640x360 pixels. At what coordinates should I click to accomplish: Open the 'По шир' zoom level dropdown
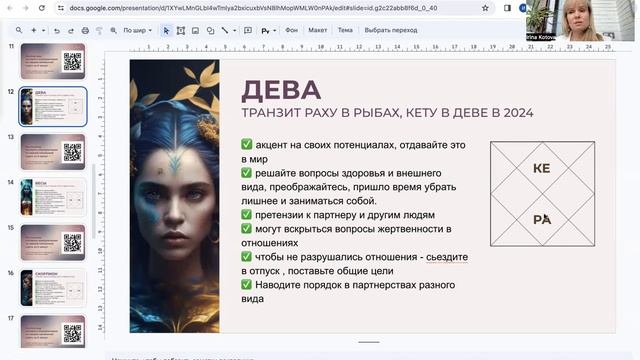pyautogui.click(x=138, y=31)
